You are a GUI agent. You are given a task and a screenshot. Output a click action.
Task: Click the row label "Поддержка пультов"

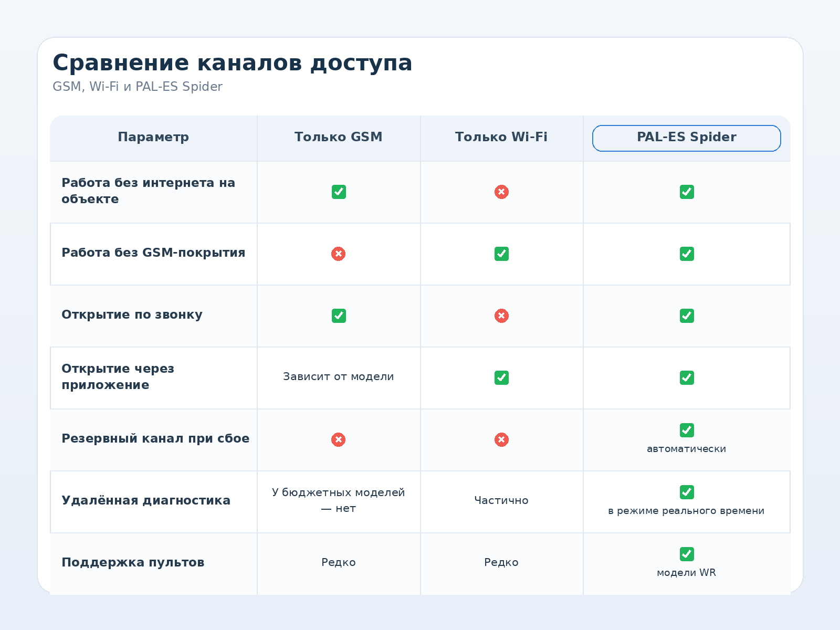coord(133,563)
